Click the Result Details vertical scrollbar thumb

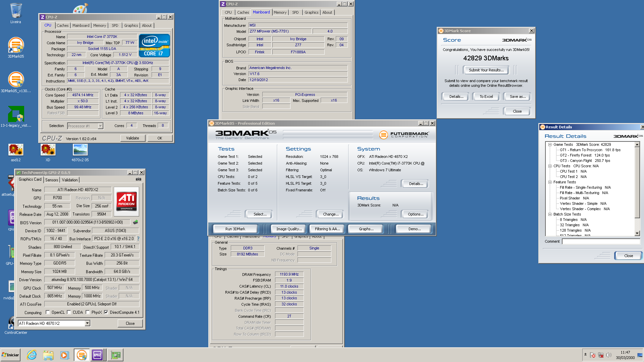point(637,183)
